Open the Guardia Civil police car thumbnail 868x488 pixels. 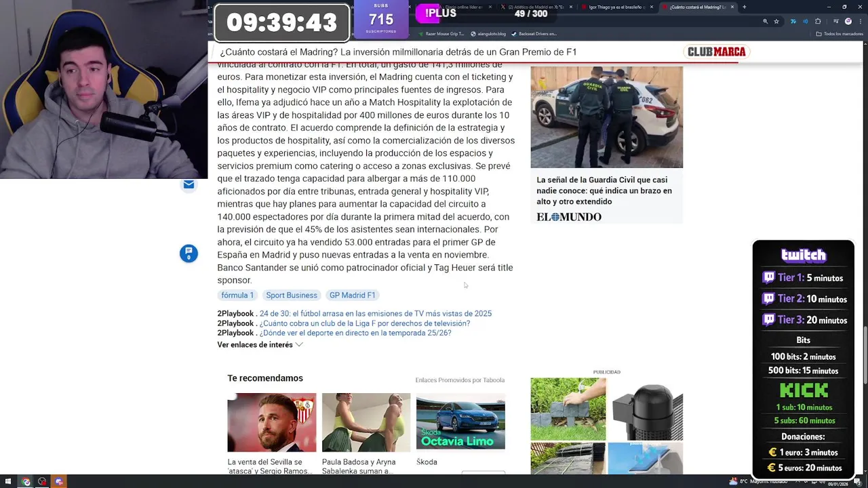pos(606,117)
